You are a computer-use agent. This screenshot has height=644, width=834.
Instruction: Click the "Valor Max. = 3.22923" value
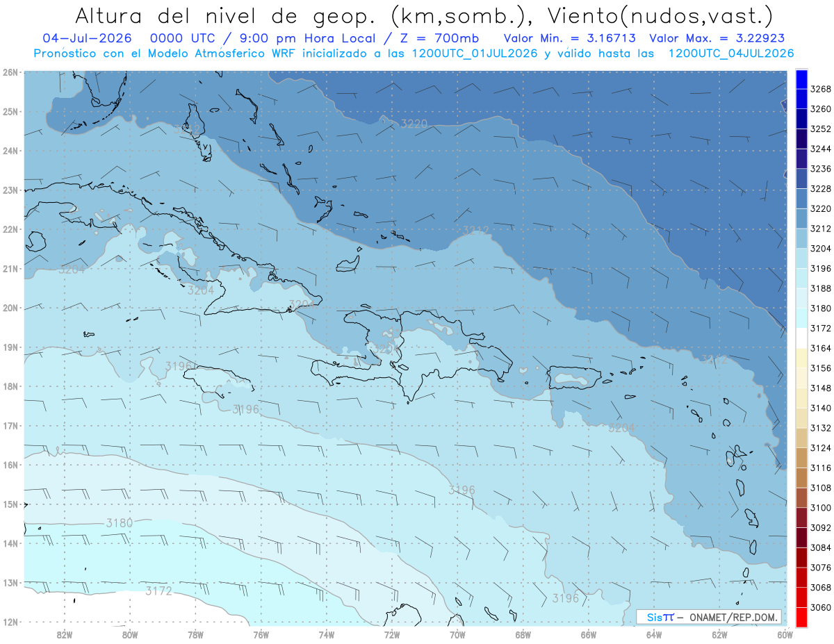717,38
